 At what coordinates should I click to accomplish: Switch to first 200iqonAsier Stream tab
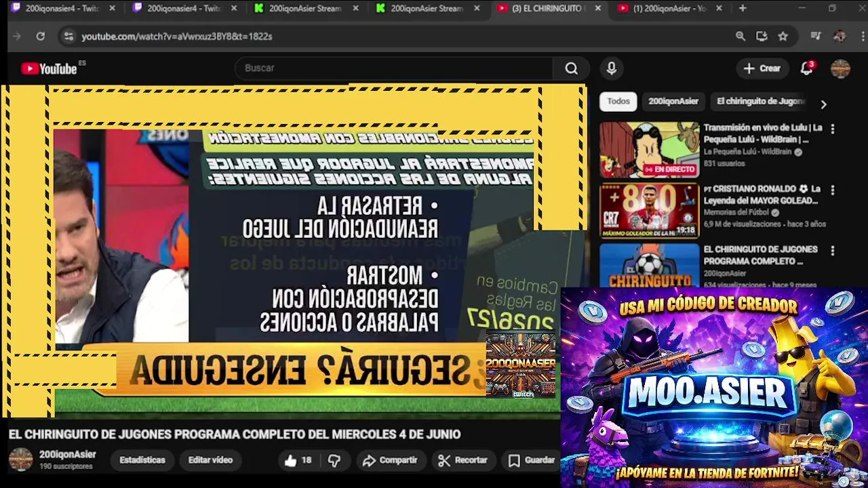click(x=305, y=8)
